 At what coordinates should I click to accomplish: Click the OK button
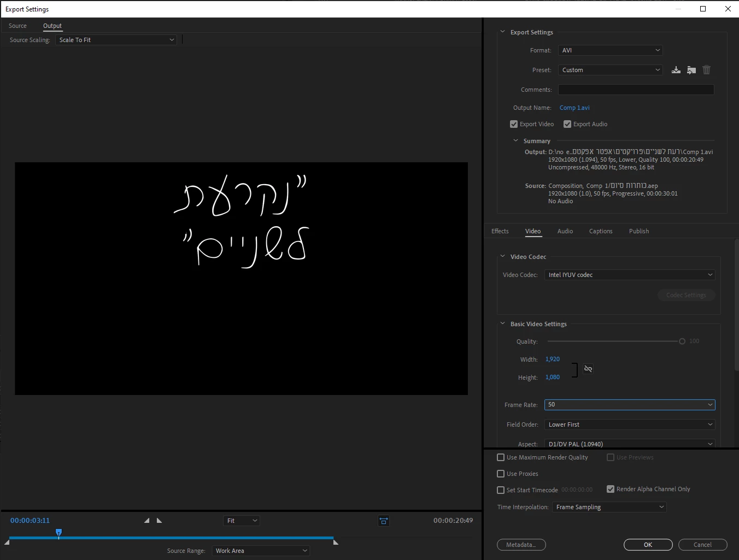coord(648,545)
